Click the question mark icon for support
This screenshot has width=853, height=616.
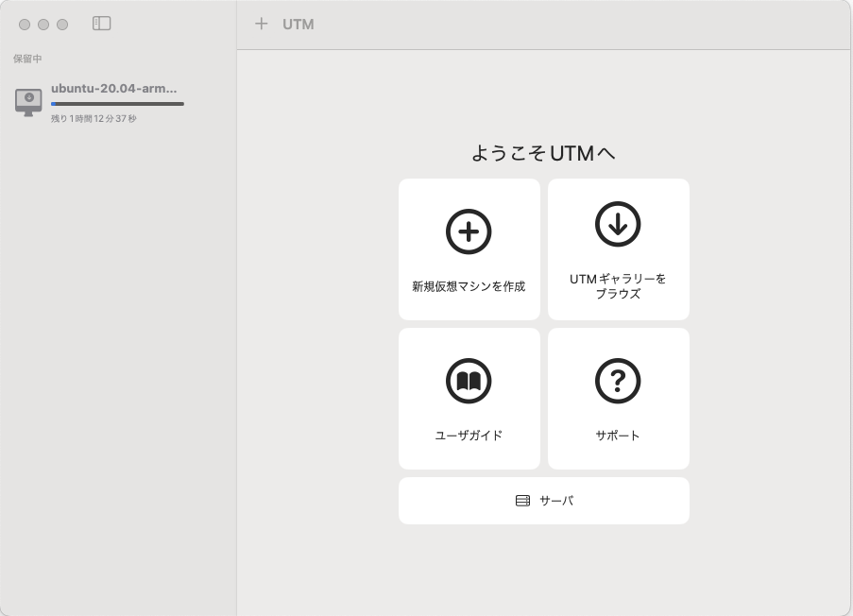pos(619,380)
